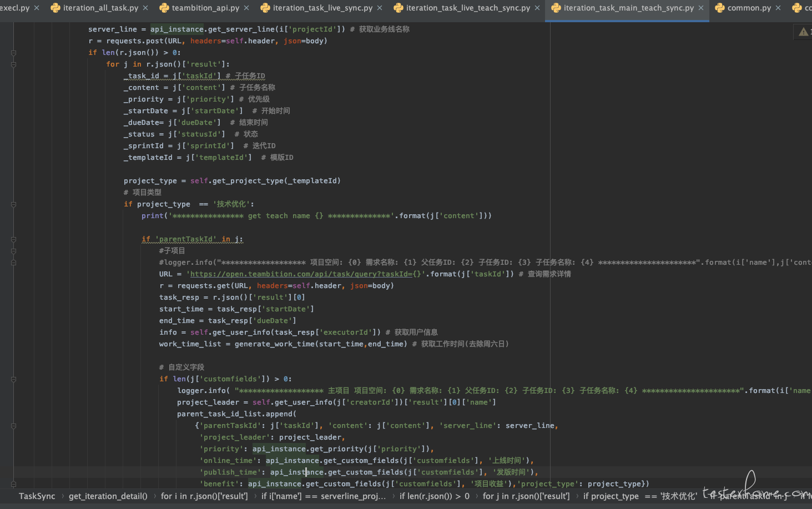Select "for j in r.json()['result']" breadcrumb
The width and height of the screenshot is (812, 509).
(x=526, y=496)
